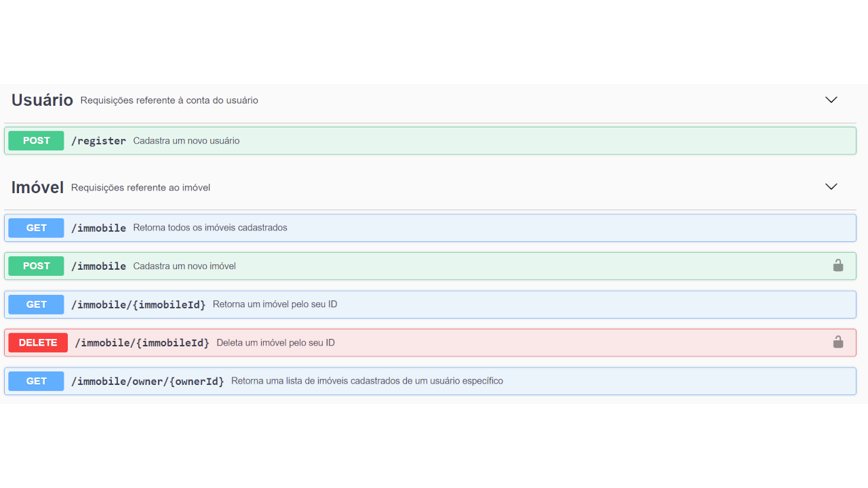Screen dimensions: 868x488
Task: Click the /register path text
Action: pos(98,141)
